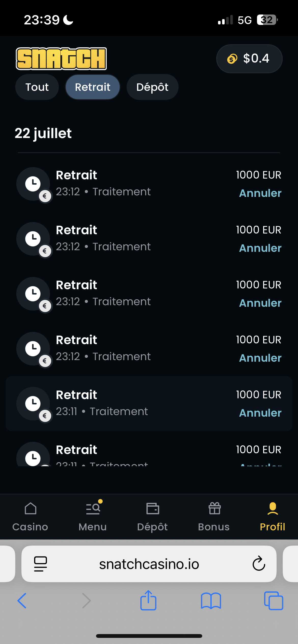Tap the Safari share icon

coord(148,601)
